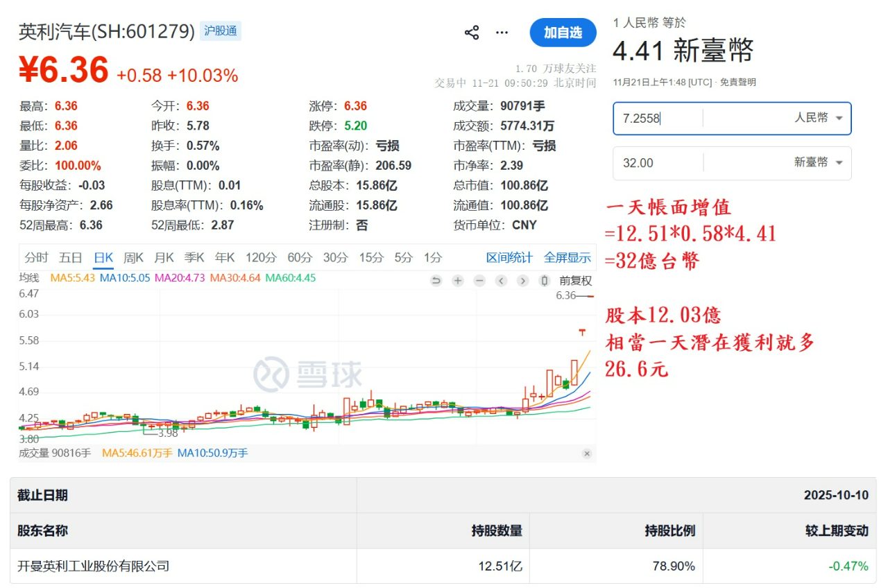The height and width of the screenshot is (588, 888).
Task: Pan the chart left with the arrow icon
Action: point(501,282)
